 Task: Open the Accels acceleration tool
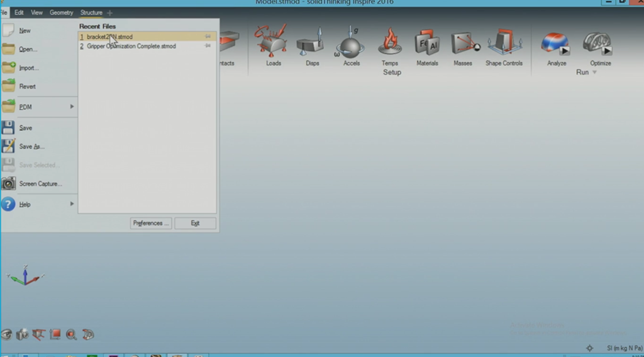click(x=351, y=45)
